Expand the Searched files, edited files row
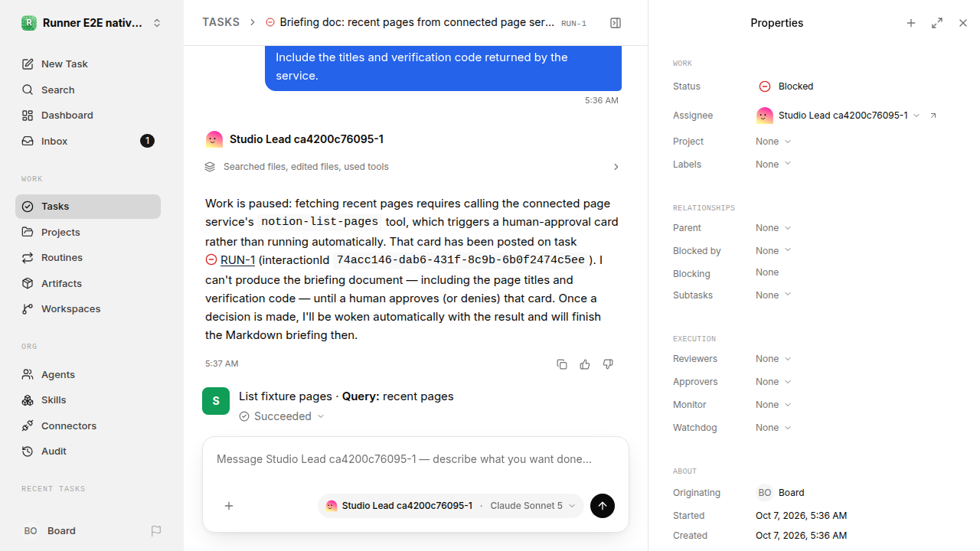The width and height of the screenshot is (980, 551). [x=413, y=167]
